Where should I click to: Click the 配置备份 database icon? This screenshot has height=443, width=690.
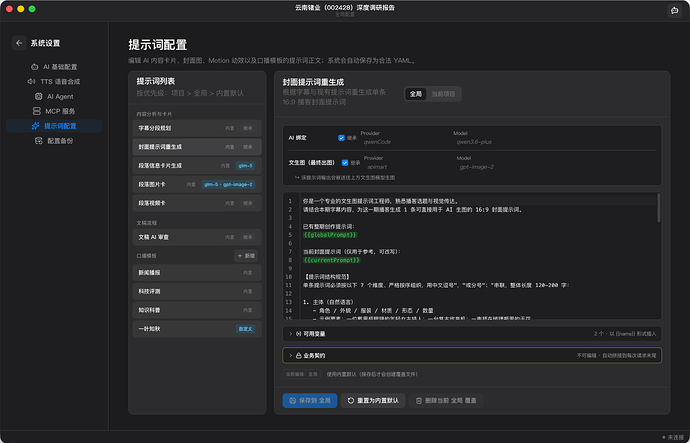pyautogui.click(x=39, y=141)
